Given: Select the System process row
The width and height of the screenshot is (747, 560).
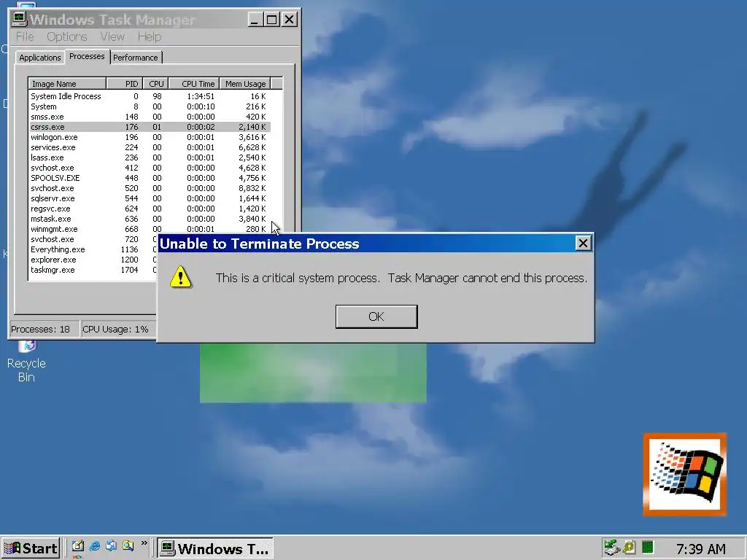Looking at the screenshot, I should point(150,106).
